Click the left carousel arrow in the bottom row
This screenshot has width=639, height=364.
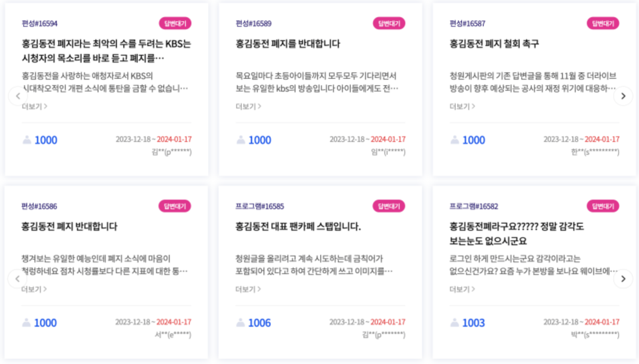(18, 279)
